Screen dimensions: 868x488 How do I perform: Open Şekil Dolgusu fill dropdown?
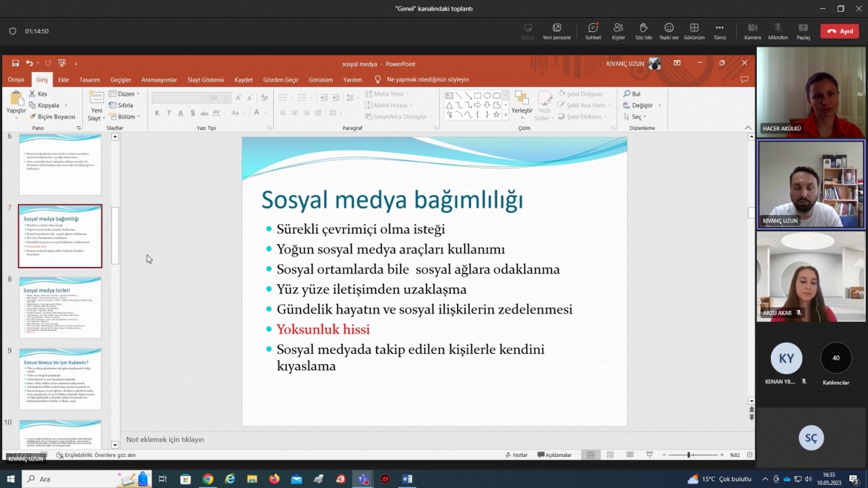[x=583, y=94]
